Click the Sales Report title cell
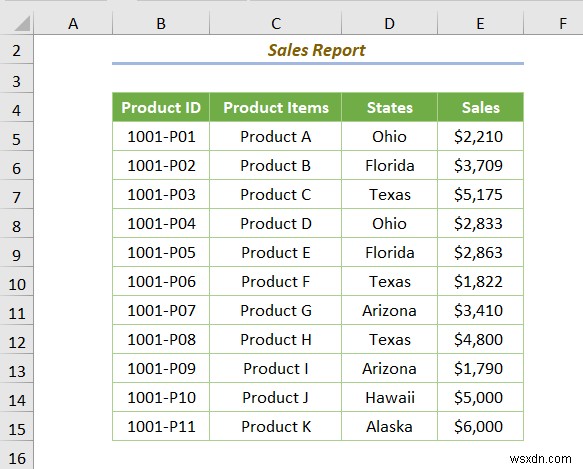Screen dimensions: 583x469 point(318,50)
